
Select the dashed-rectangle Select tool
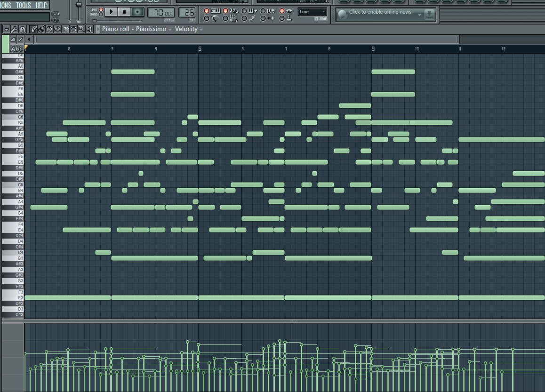point(73,29)
